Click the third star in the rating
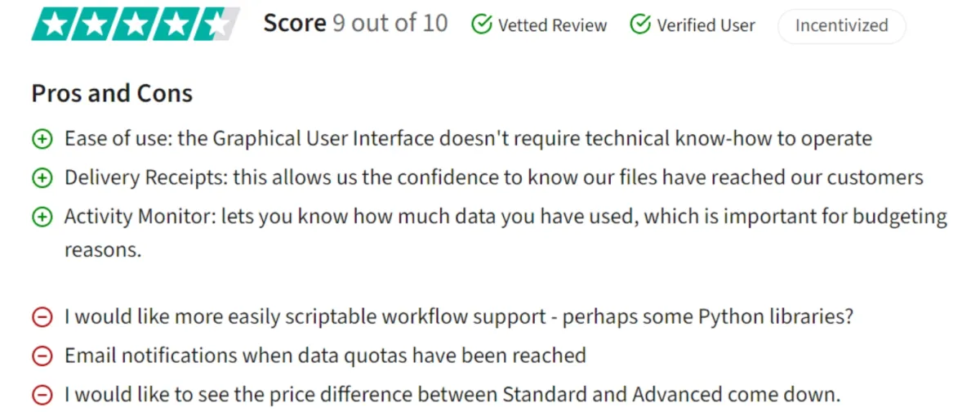This screenshot has height=412, width=980. coord(135,24)
